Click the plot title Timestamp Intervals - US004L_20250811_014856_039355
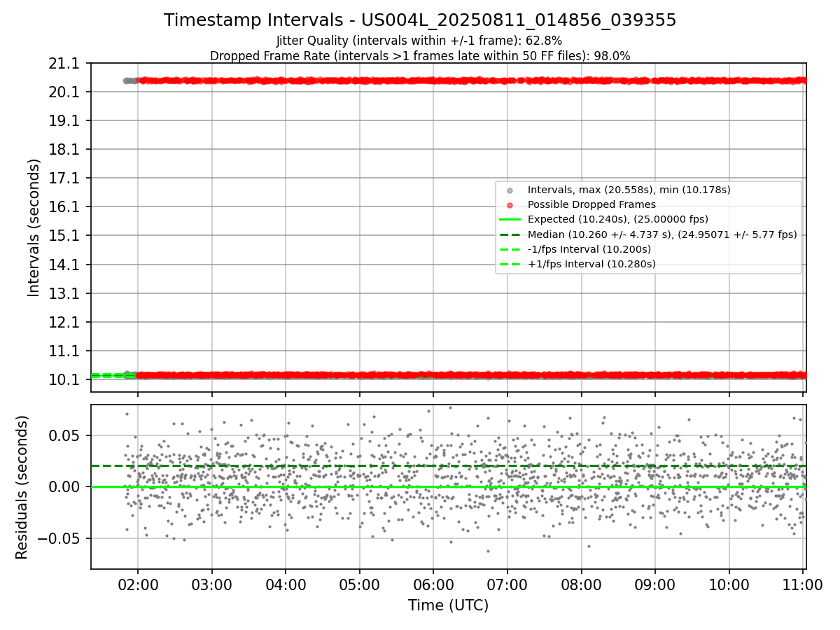The height and width of the screenshot is (630, 840). click(420, 20)
